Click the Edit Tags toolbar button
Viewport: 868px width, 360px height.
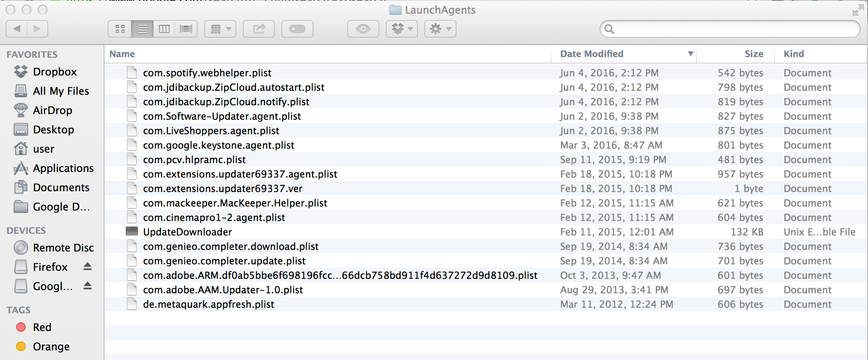pyautogui.click(x=297, y=29)
